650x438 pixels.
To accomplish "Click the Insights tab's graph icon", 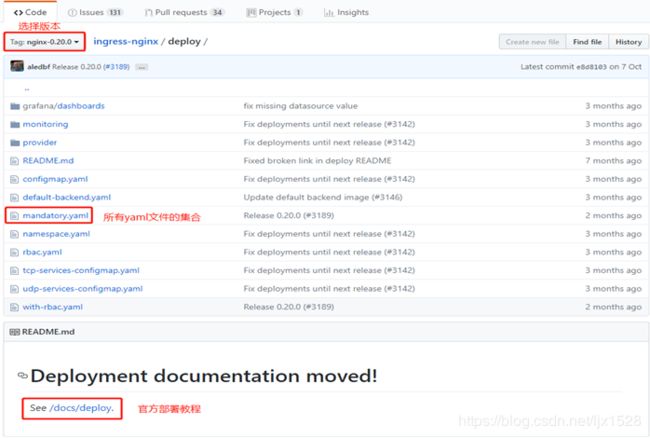I will point(329,13).
